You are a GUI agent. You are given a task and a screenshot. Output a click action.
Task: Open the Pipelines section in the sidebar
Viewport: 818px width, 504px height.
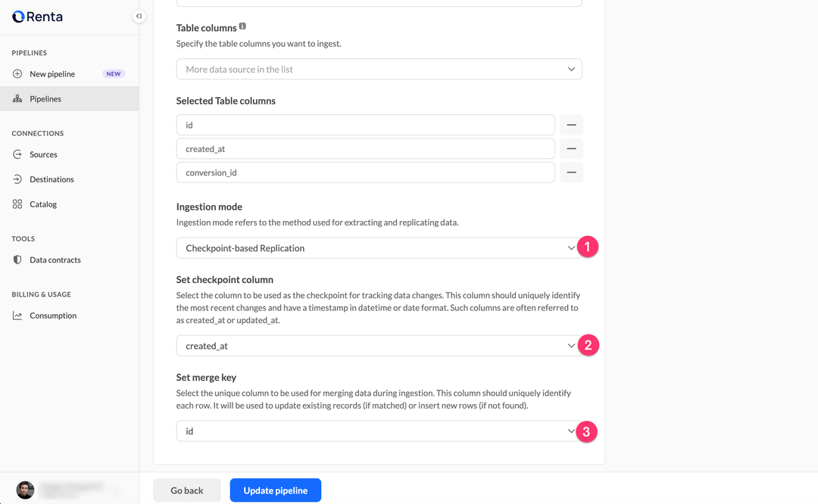45,98
